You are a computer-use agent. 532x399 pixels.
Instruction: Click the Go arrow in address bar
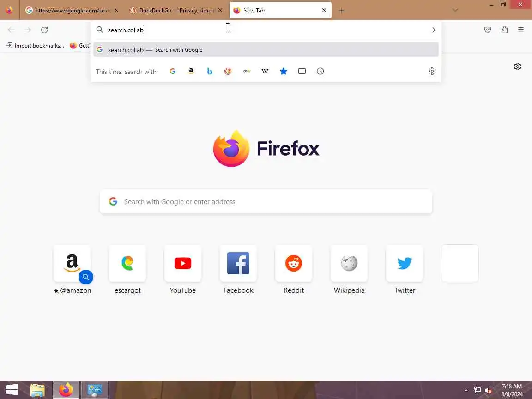[x=432, y=30]
